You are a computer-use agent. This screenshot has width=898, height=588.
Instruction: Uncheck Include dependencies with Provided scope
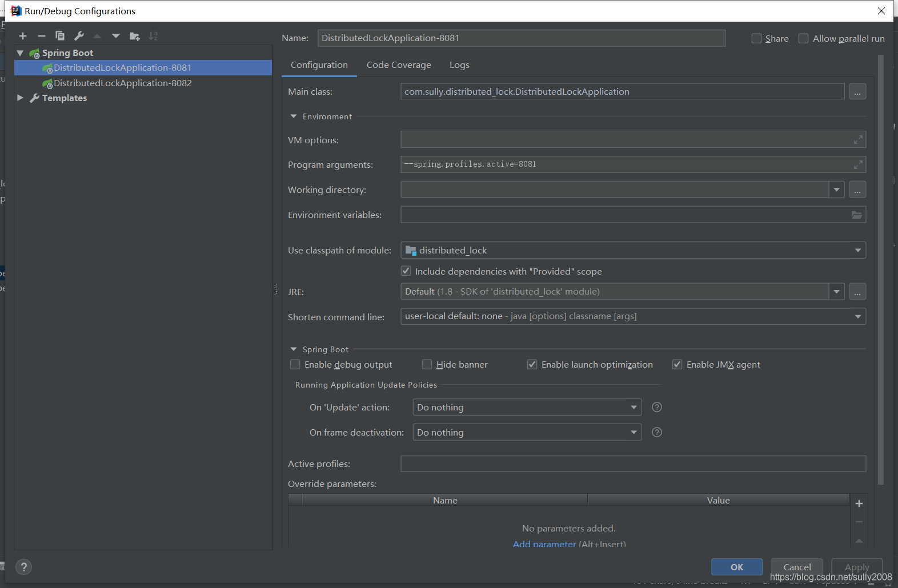point(406,271)
